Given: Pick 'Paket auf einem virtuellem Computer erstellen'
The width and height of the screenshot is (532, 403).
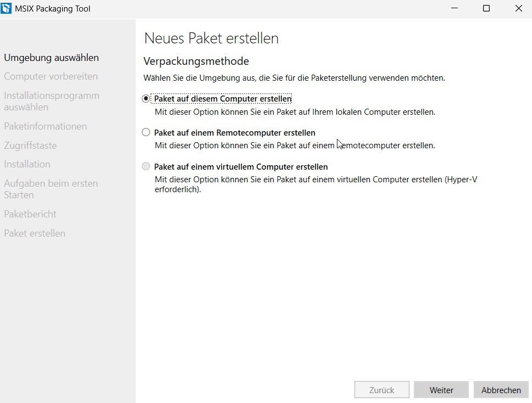Looking at the screenshot, I should [146, 166].
